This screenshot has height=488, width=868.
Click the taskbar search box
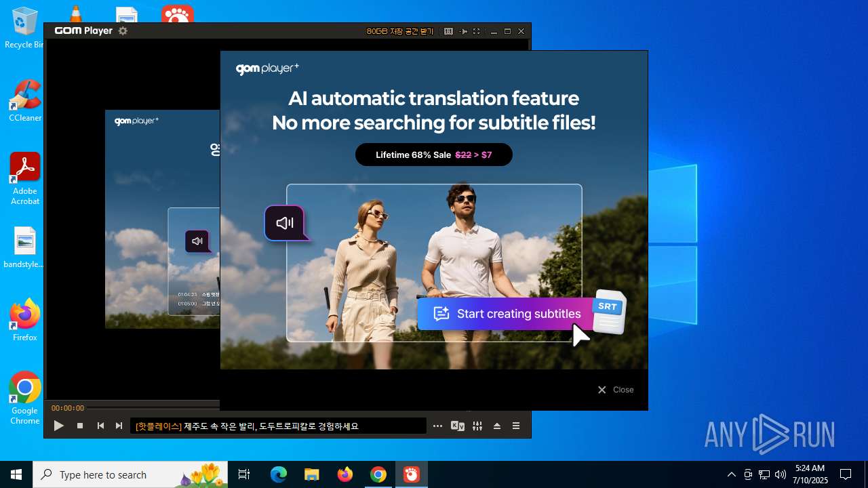tap(132, 474)
